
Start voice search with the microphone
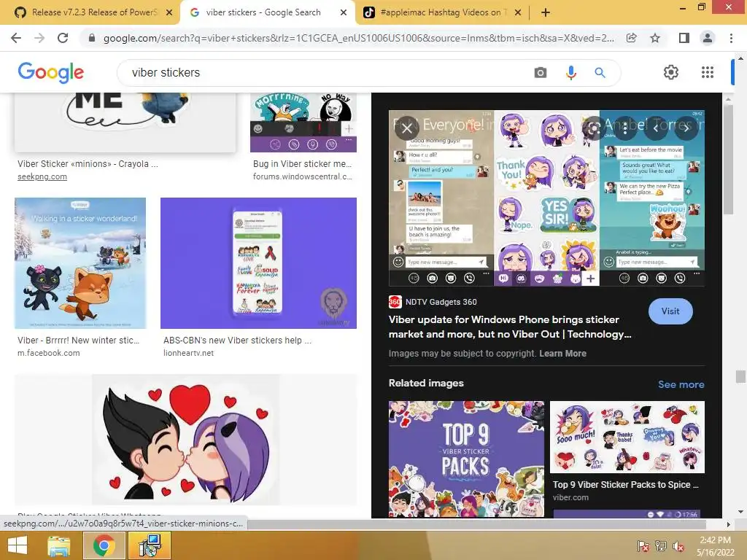coord(570,73)
